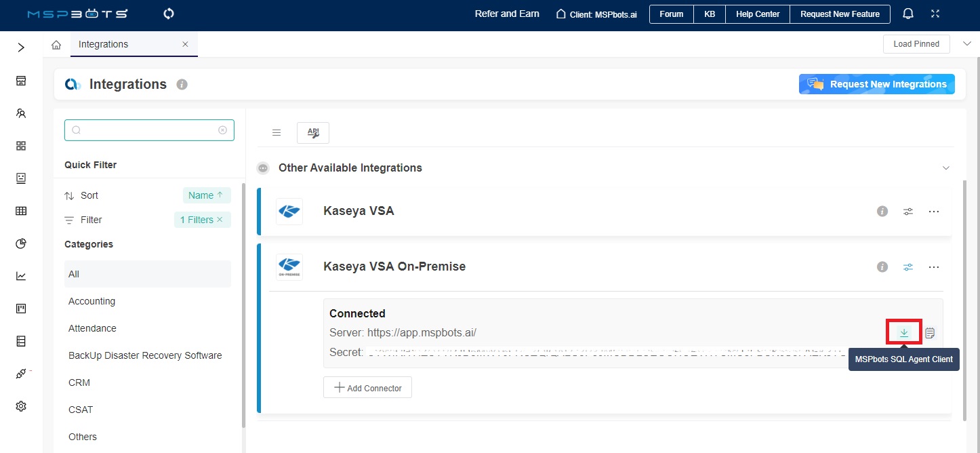The width and height of the screenshot is (980, 453).
Task: Open more options for Kaseya VSA On-Premise
Action: pyautogui.click(x=934, y=267)
